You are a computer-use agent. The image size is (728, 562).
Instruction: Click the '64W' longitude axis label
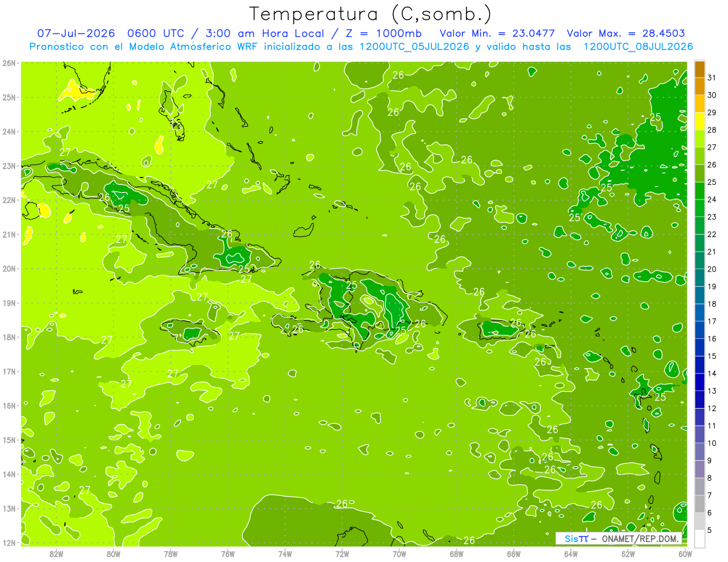pos(571,553)
